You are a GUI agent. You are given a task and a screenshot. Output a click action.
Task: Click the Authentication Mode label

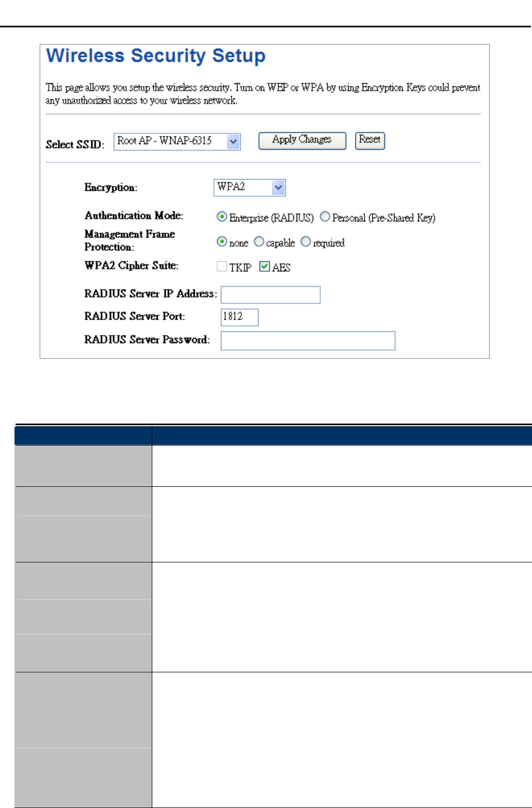click(x=134, y=216)
